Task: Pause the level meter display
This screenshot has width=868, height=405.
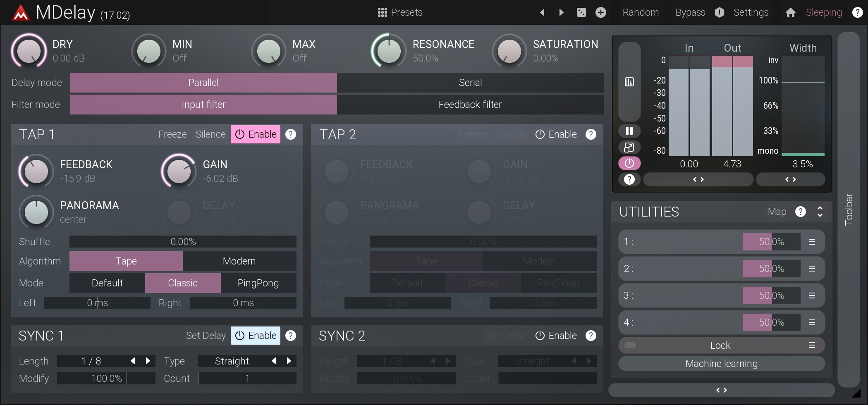Action: pyautogui.click(x=629, y=131)
